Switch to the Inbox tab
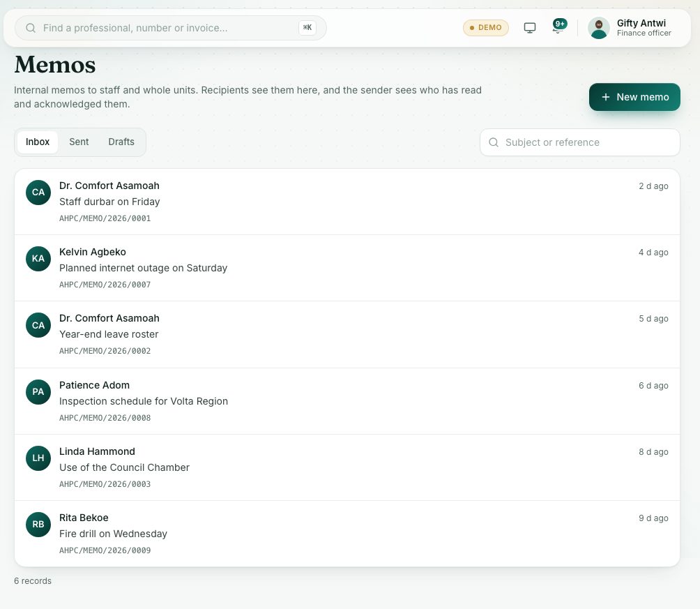This screenshot has height=609, width=700. click(38, 142)
